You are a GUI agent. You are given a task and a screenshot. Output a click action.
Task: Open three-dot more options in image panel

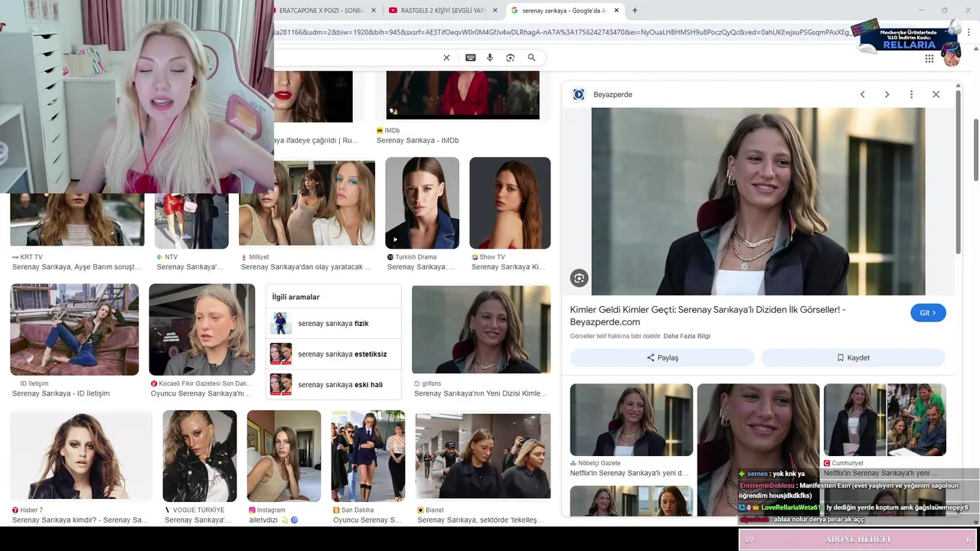[x=911, y=94]
